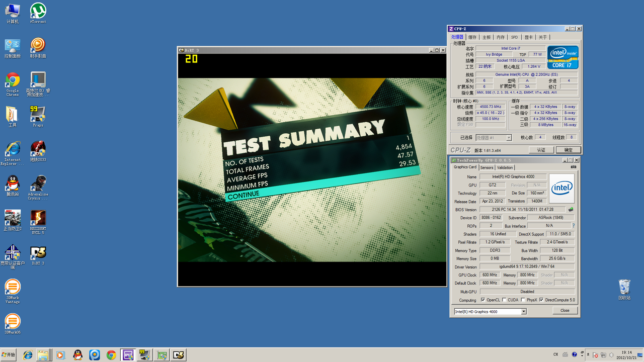The image size is (644, 362).
Task: Launch the 正当防卫2 game shortcut
Action: pos(13,220)
